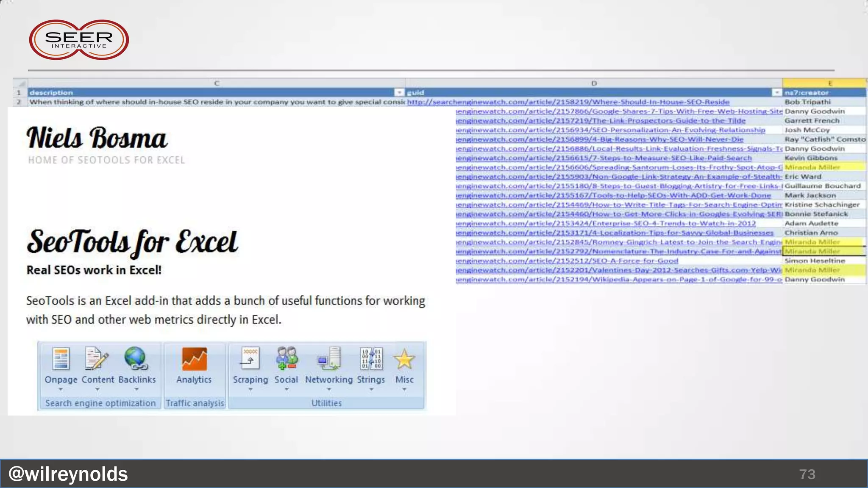Select the Social people icon

tap(287, 359)
